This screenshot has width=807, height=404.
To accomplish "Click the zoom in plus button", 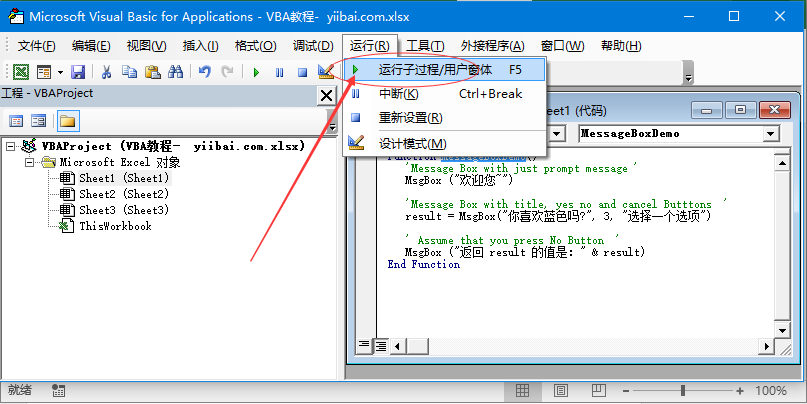I will click(x=740, y=391).
